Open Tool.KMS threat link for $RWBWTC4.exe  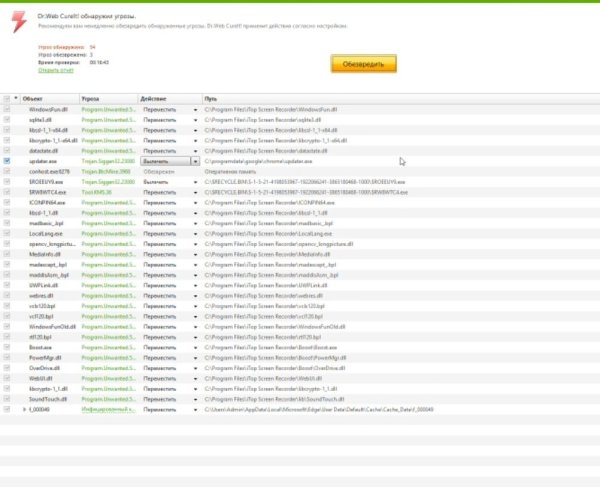(96, 192)
